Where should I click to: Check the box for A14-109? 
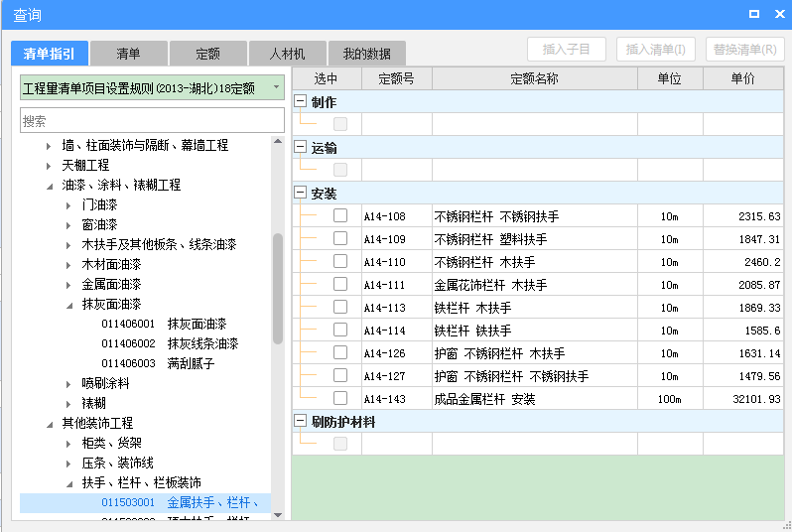point(340,238)
